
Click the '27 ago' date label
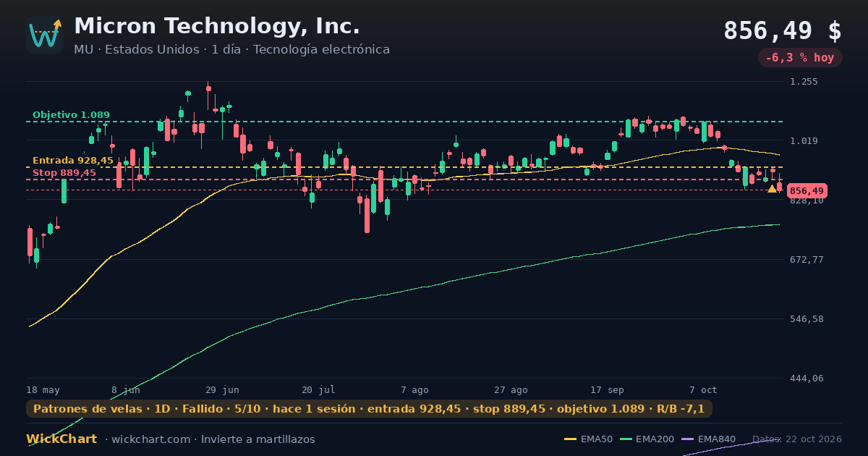click(511, 390)
